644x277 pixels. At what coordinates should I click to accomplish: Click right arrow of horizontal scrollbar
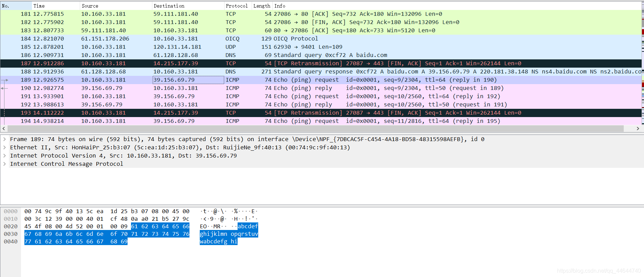pyautogui.click(x=638, y=128)
